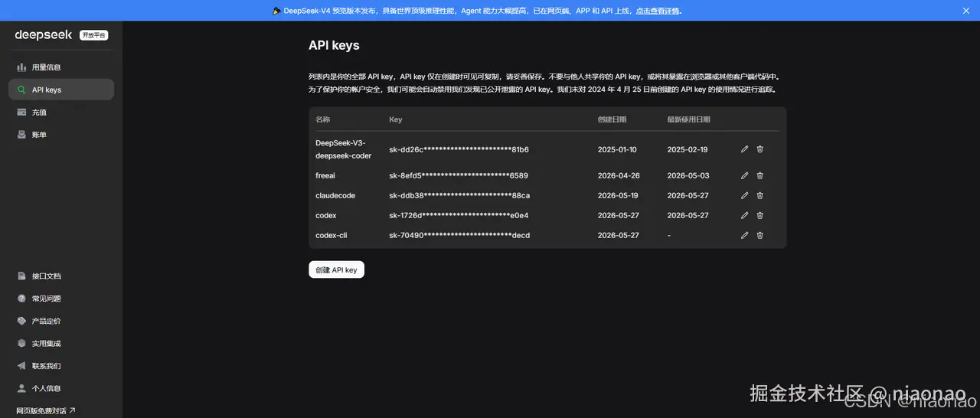Open 网页版免费对话 web chat link
980x418 pixels.
tap(46, 411)
